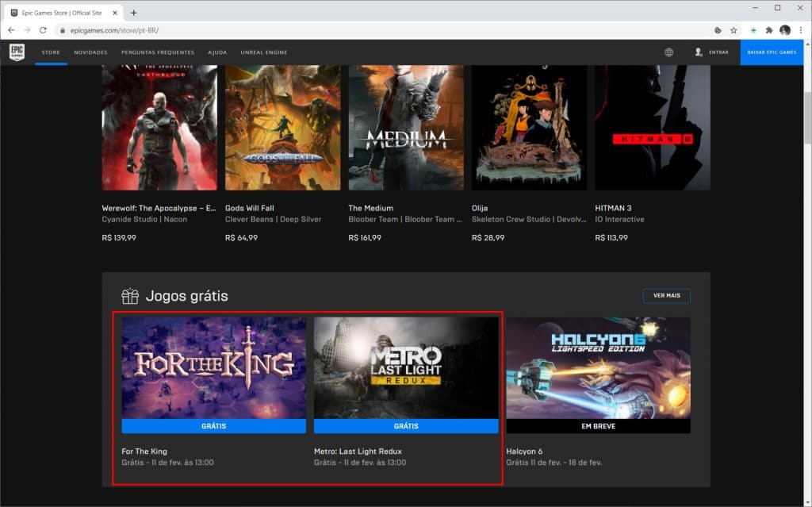The width and height of the screenshot is (812, 507).
Task: Click the BAIXAR EPIC GAMES button
Action: pyautogui.click(x=772, y=52)
